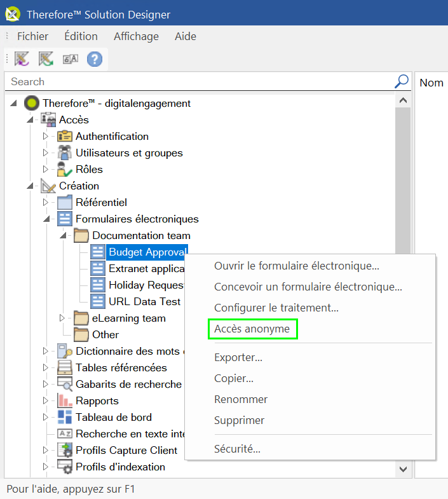Expand the eLearning team folder
The width and height of the screenshot is (448, 499).
point(62,318)
